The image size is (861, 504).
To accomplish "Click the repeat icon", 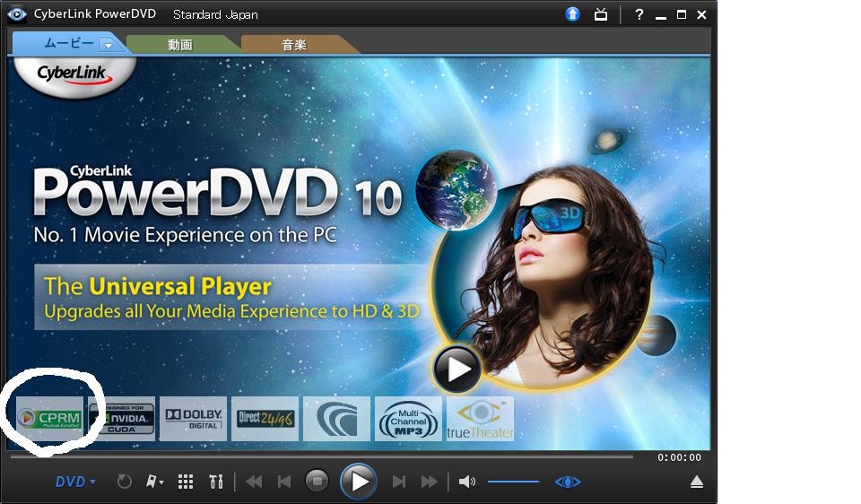I will [x=124, y=482].
